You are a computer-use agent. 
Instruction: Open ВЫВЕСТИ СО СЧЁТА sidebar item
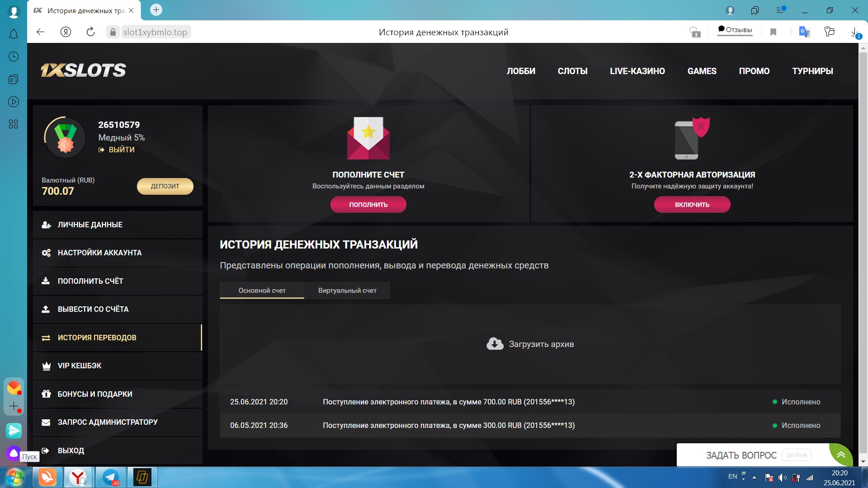(93, 309)
